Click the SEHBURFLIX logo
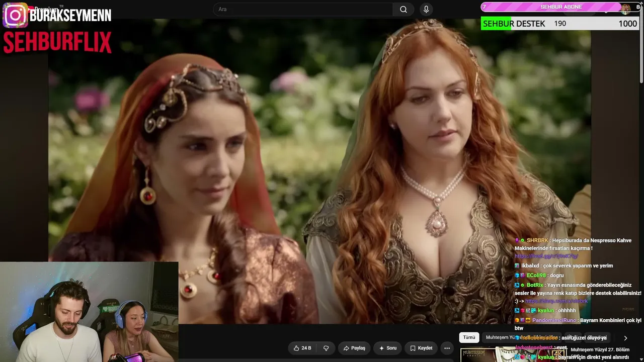The height and width of the screenshot is (362, 644). click(57, 42)
